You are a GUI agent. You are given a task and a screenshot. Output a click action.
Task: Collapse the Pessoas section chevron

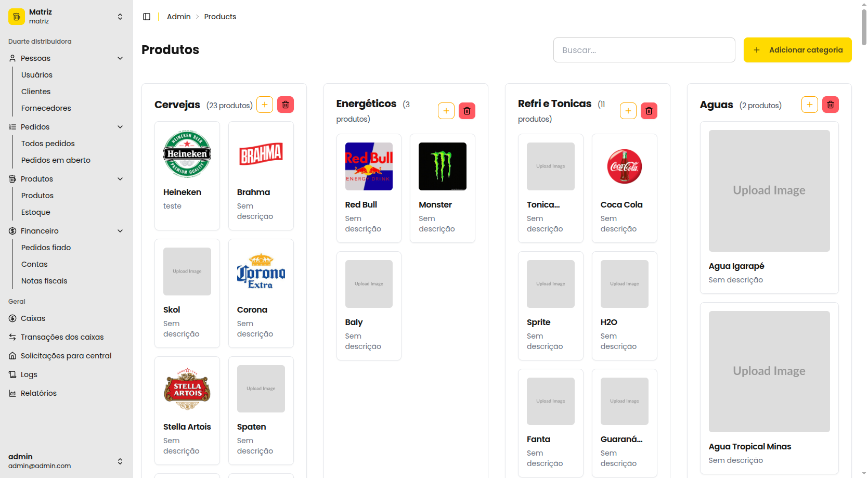click(120, 58)
